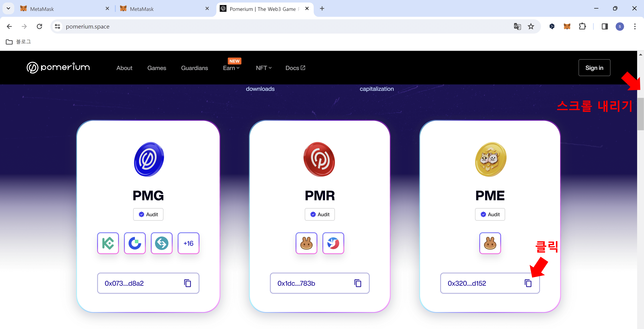
Task: Expand the Earn dropdown menu
Action: tap(231, 68)
